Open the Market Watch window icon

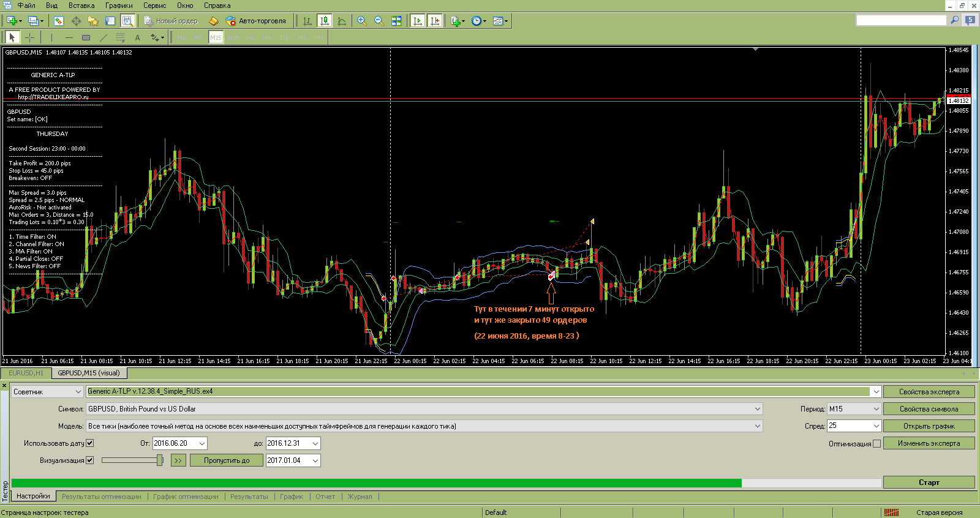tap(59, 21)
